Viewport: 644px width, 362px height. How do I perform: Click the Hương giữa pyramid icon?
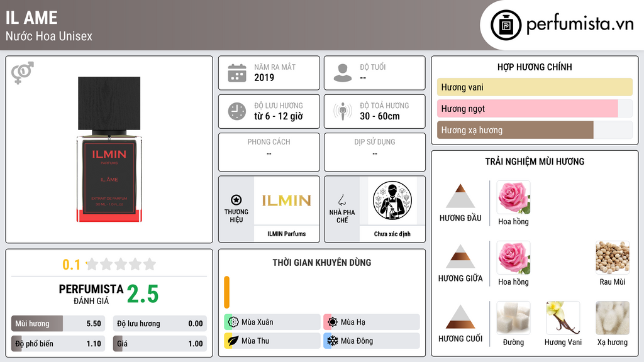(460, 256)
